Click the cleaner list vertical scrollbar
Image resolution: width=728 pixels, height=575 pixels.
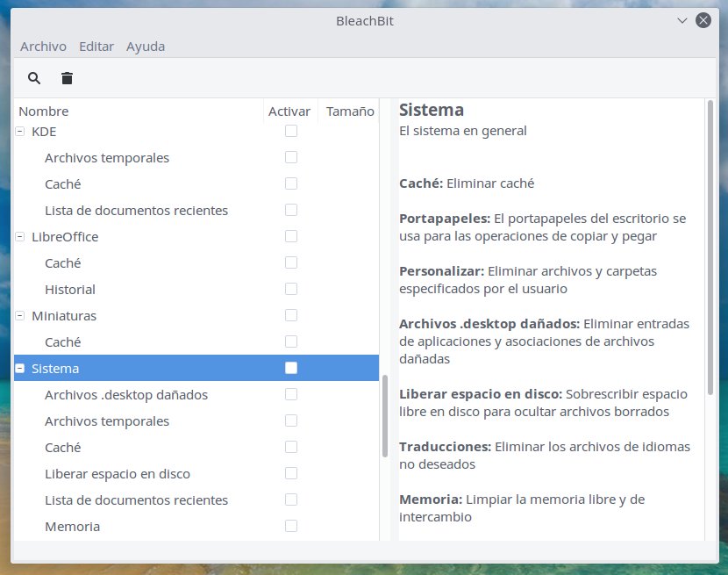coord(384,416)
